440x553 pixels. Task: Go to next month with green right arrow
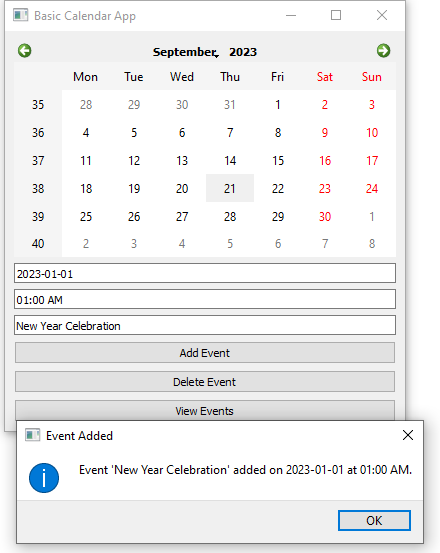[383, 51]
